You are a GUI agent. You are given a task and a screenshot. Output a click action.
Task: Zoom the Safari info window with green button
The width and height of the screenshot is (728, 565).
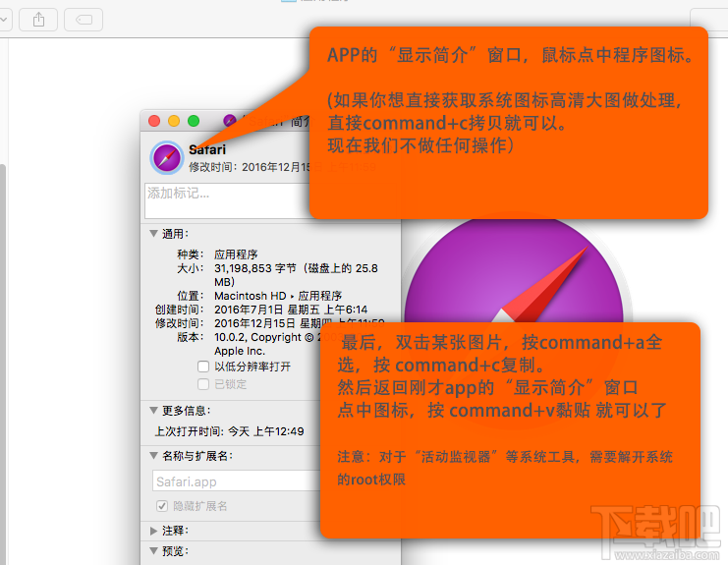(x=194, y=121)
